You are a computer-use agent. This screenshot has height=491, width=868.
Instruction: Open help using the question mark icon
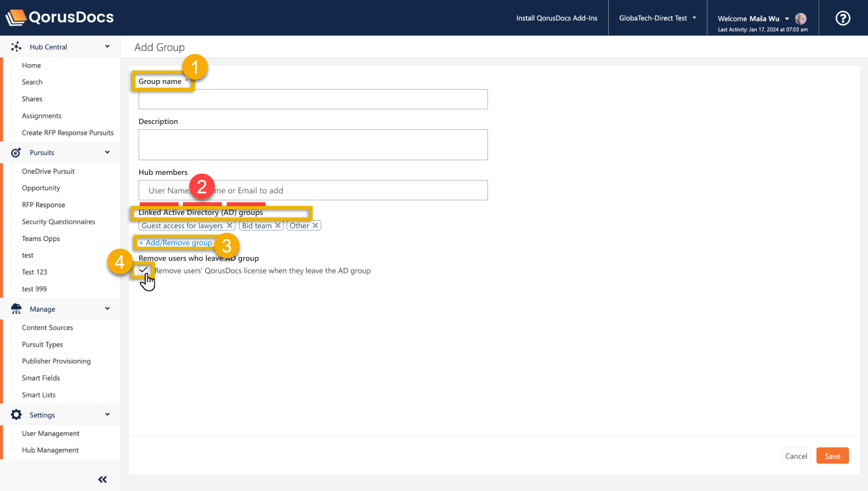click(843, 18)
